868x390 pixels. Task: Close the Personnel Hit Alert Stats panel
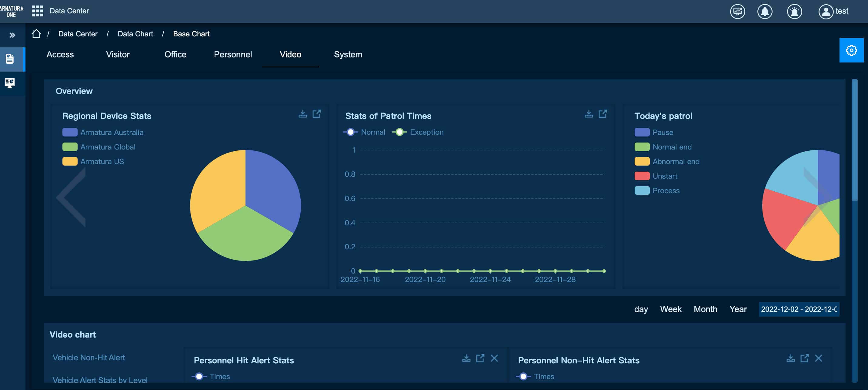click(x=494, y=358)
